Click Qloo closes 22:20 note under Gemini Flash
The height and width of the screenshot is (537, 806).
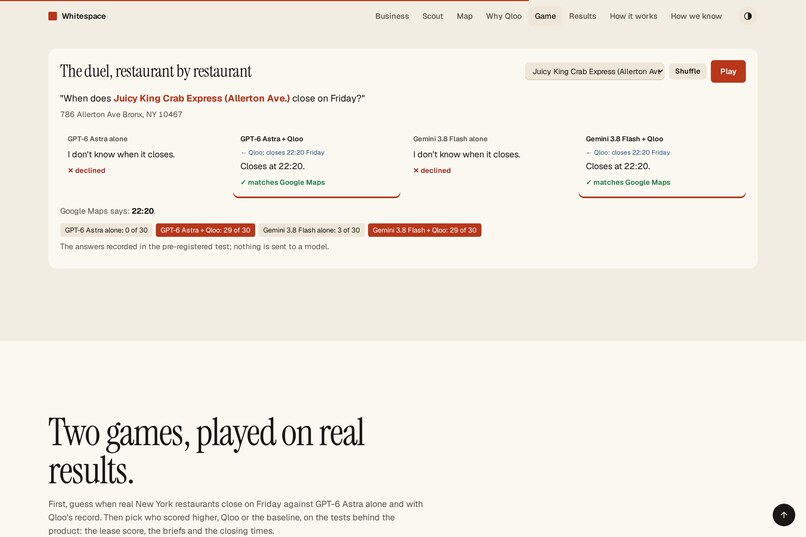(628, 153)
